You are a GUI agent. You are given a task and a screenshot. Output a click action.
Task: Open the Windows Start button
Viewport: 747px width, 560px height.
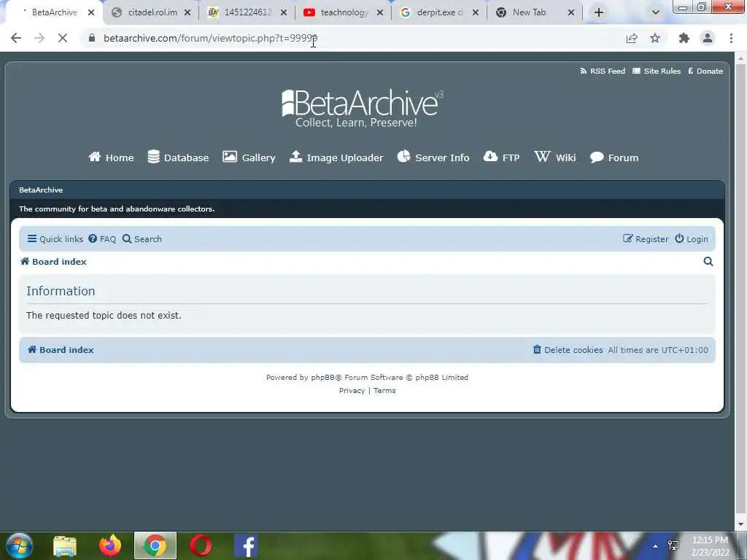coord(20,545)
